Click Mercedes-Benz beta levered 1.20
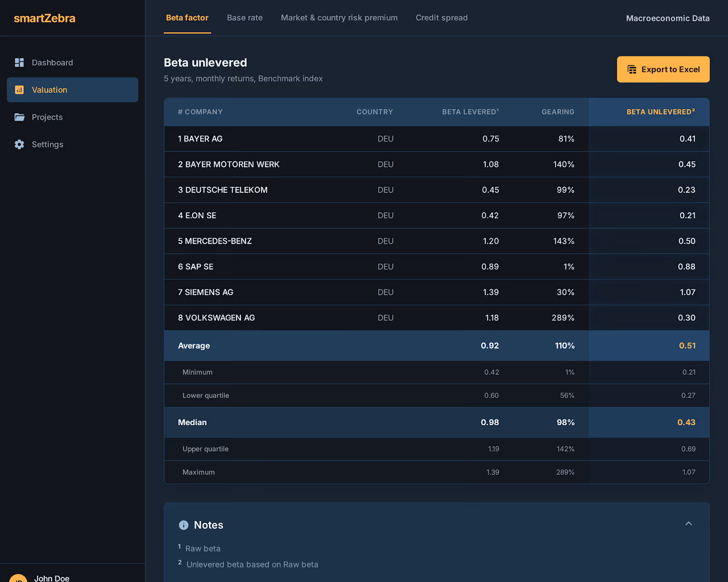The height and width of the screenshot is (582, 728). coord(490,241)
